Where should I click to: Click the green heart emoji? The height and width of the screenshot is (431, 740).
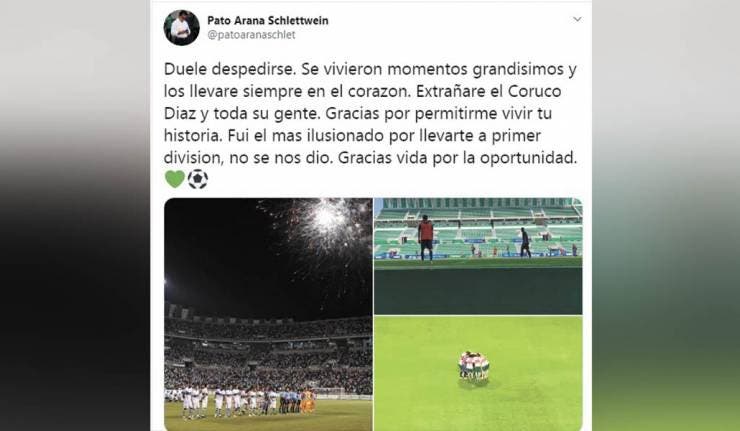point(175,179)
